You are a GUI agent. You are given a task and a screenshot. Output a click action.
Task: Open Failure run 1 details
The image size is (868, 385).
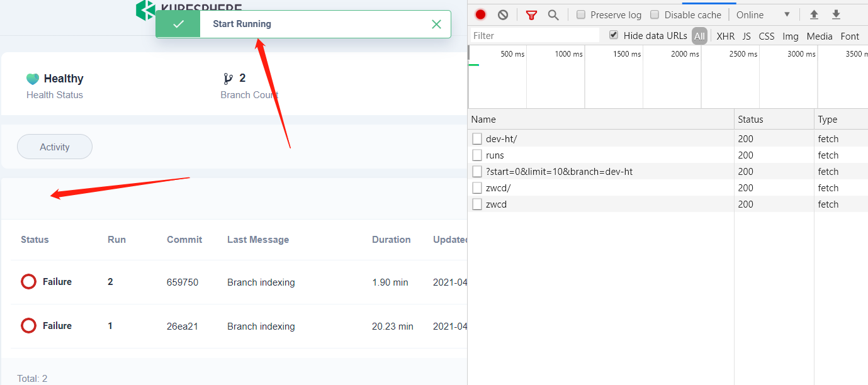tap(57, 326)
